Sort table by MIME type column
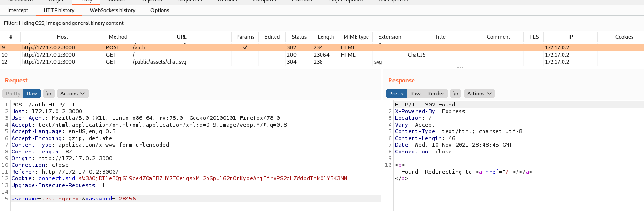Image resolution: width=644 pixels, height=211 pixels. (x=356, y=37)
